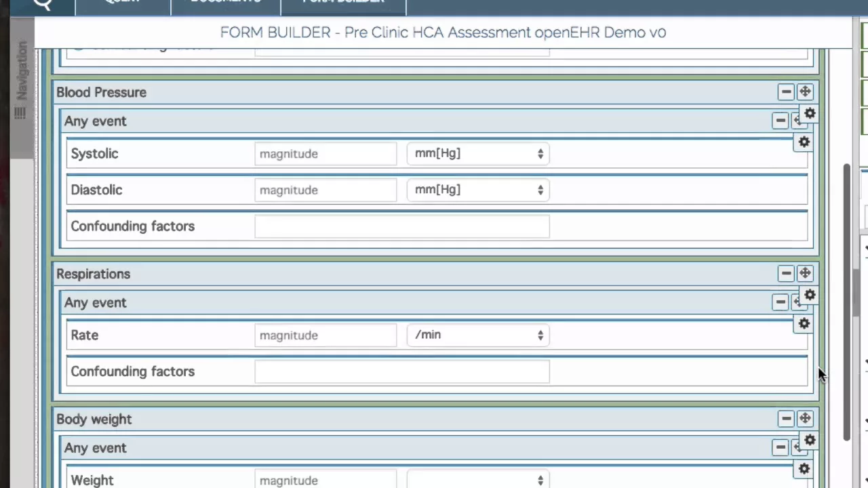The image size is (868, 488).
Task: Open the gear settings overlapping Body weight's Any event header
Action: (810, 441)
